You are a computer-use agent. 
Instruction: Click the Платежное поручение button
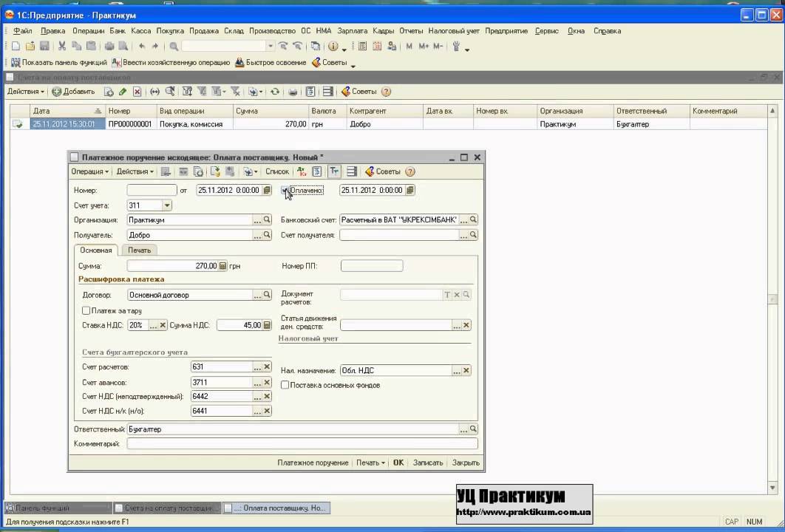point(313,463)
